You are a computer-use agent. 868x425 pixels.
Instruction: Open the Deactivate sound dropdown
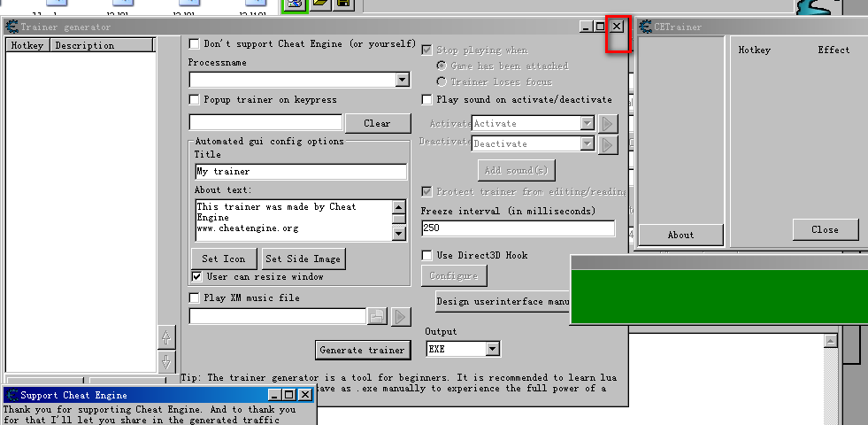(x=588, y=144)
